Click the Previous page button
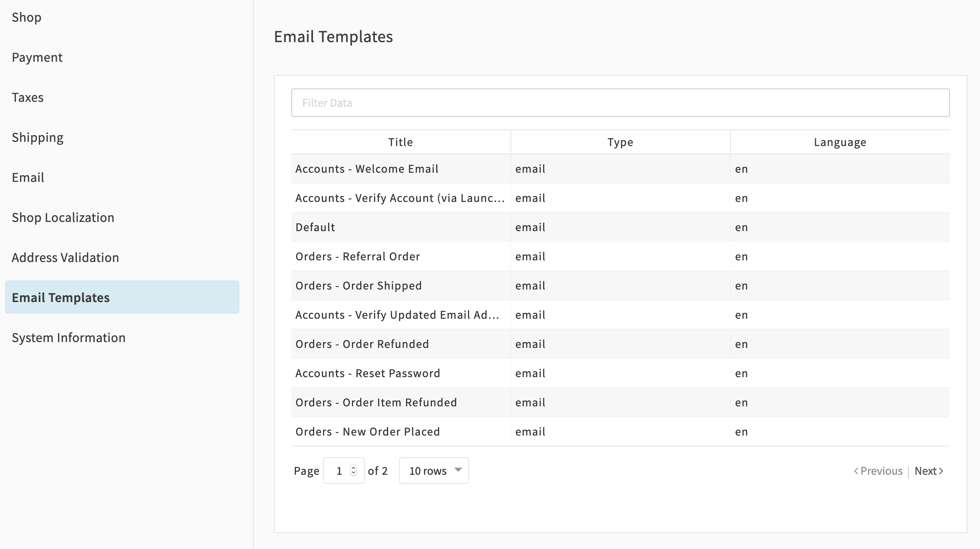Screen dimensions: 980x549 click(878, 471)
